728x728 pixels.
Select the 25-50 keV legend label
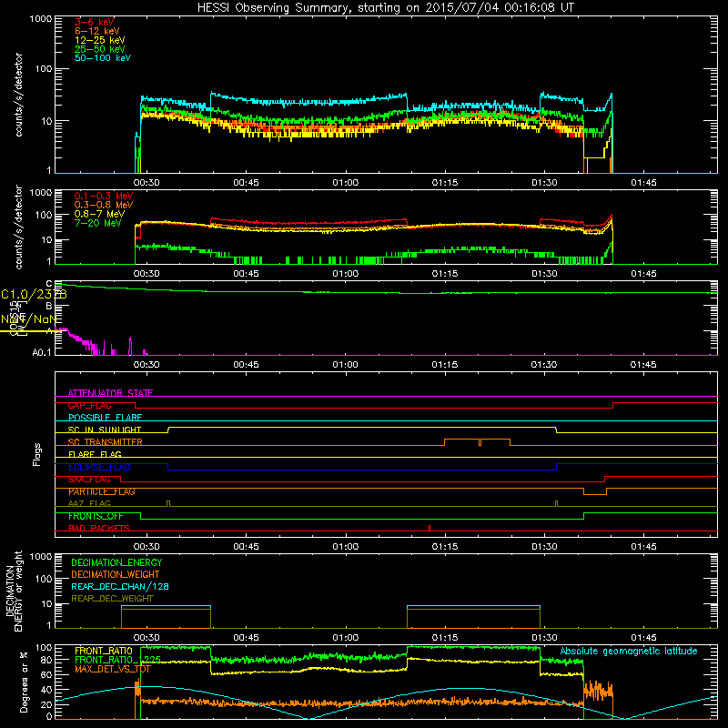pos(100,49)
